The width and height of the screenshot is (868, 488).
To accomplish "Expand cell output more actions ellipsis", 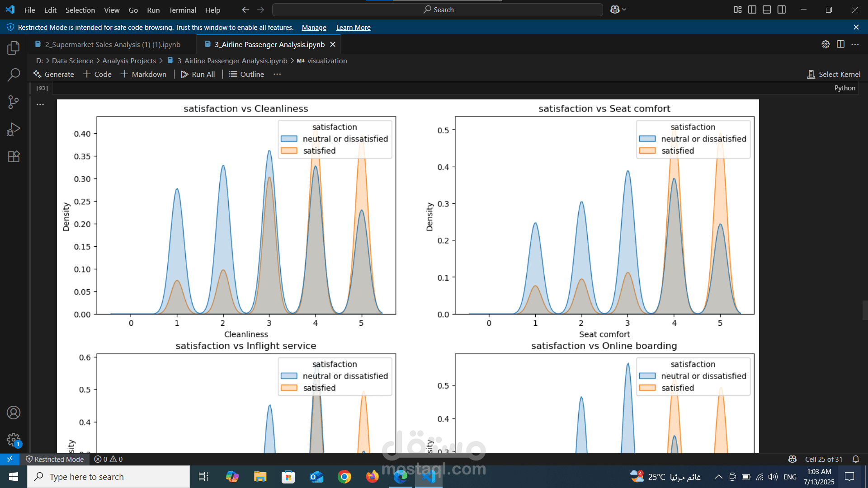I will (x=40, y=104).
